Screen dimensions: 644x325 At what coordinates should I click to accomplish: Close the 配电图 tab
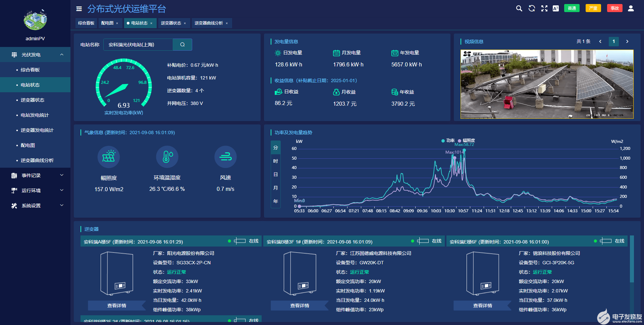(x=117, y=23)
